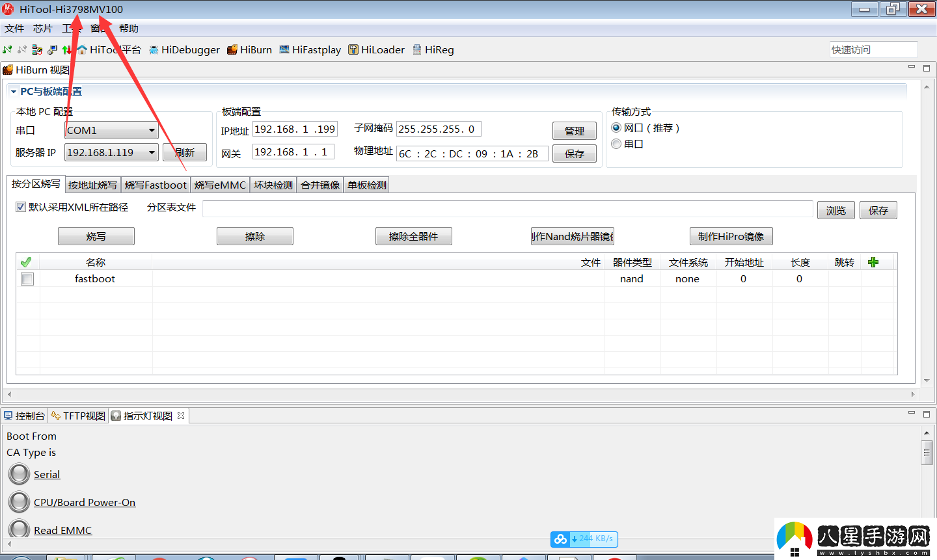Screen dimensions: 937x560
Task: Switch to the 烧写eMMC tab
Action: tap(219, 185)
